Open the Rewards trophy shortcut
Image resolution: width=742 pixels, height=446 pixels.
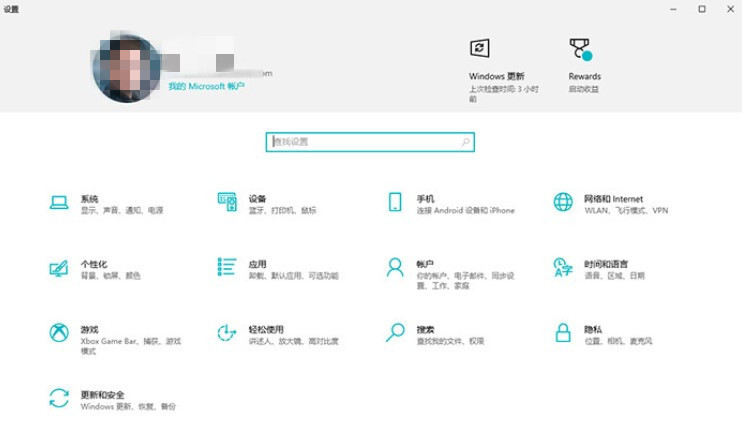click(x=580, y=49)
